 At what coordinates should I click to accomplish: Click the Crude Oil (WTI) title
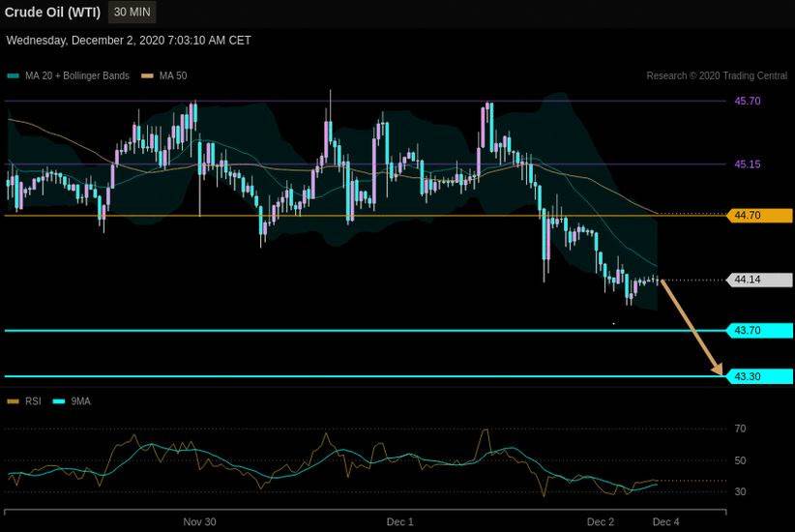(x=53, y=13)
